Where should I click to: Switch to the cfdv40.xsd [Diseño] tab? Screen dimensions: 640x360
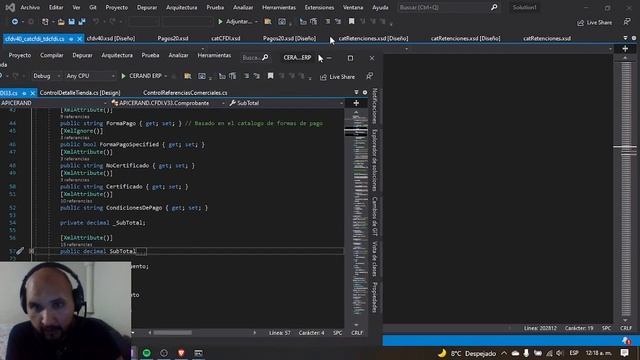pos(111,38)
